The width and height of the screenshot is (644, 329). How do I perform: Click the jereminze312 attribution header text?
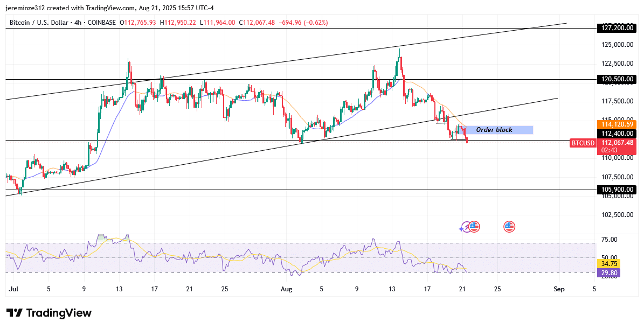click(x=109, y=8)
